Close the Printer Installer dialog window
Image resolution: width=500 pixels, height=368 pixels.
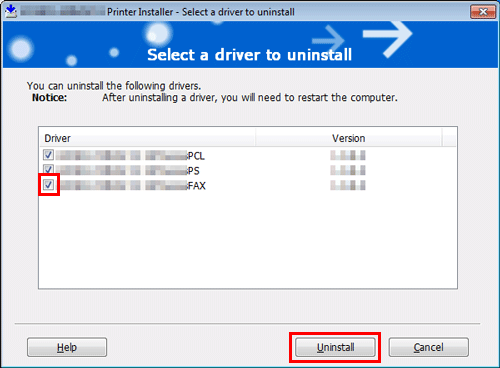483,12
